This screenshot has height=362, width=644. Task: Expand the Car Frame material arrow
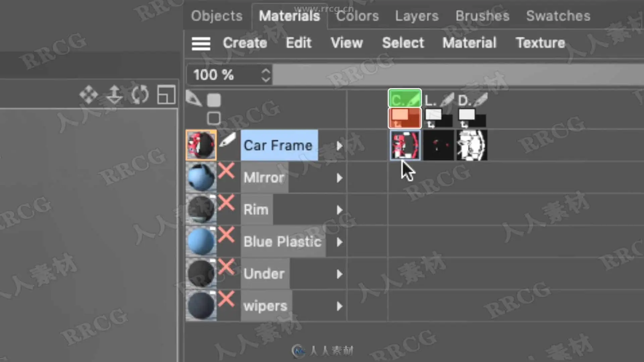coord(339,146)
